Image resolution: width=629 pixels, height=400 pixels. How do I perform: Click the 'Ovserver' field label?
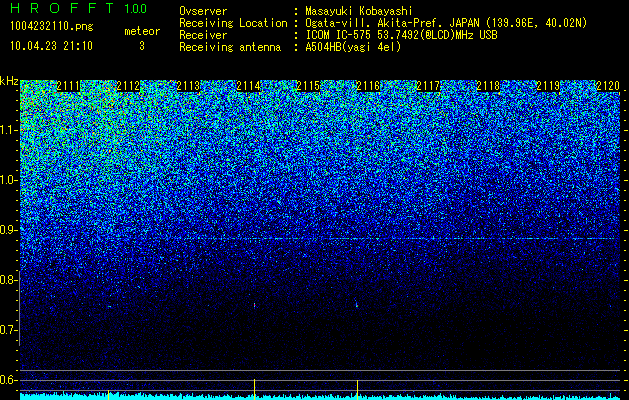click(203, 11)
